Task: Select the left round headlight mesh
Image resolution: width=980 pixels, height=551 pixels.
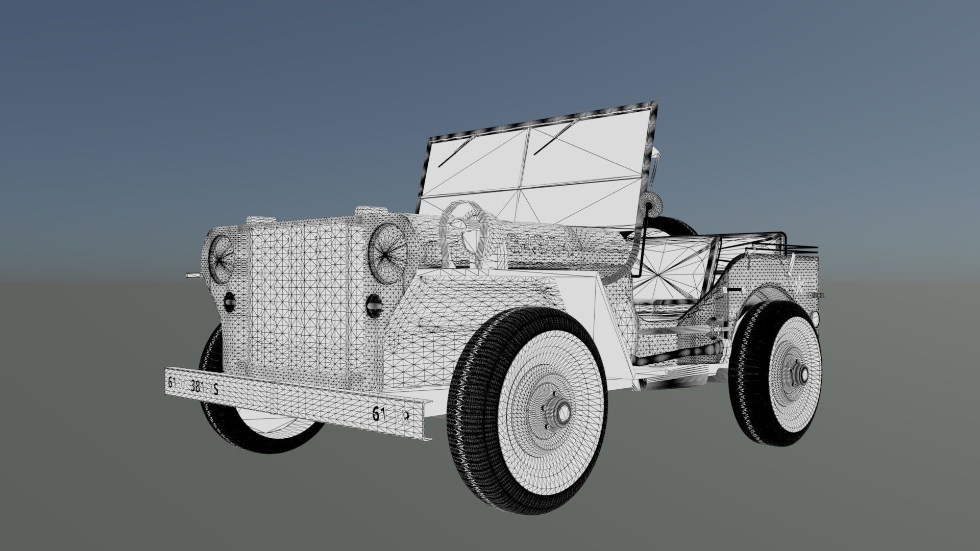Action: point(221,259)
